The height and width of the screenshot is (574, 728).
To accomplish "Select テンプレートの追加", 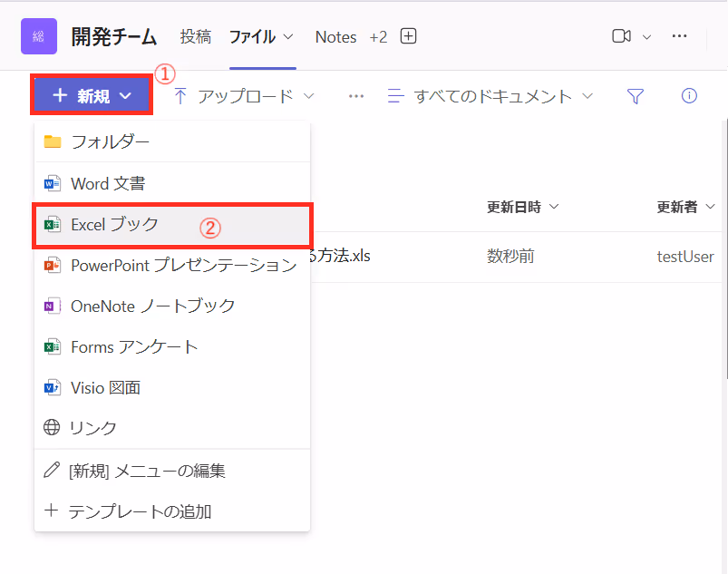I will pos(172,511).
